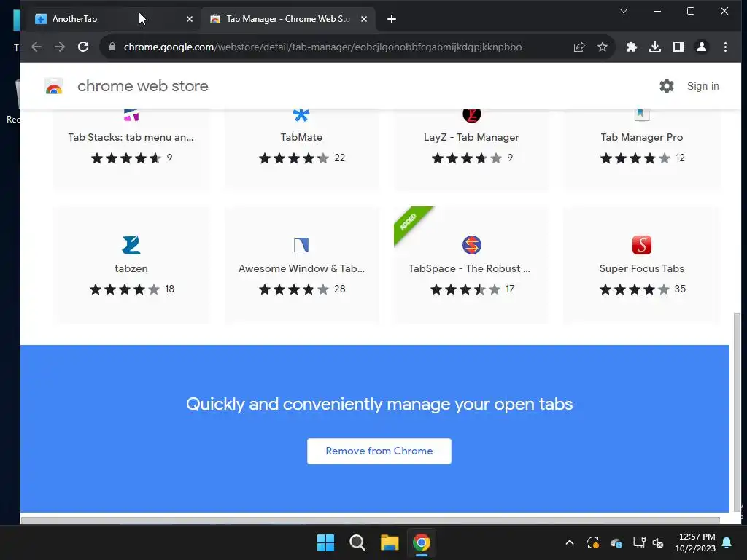Open the Extensions puzzle icon
This screenshot has width=747, height=560.
(632, 47)
